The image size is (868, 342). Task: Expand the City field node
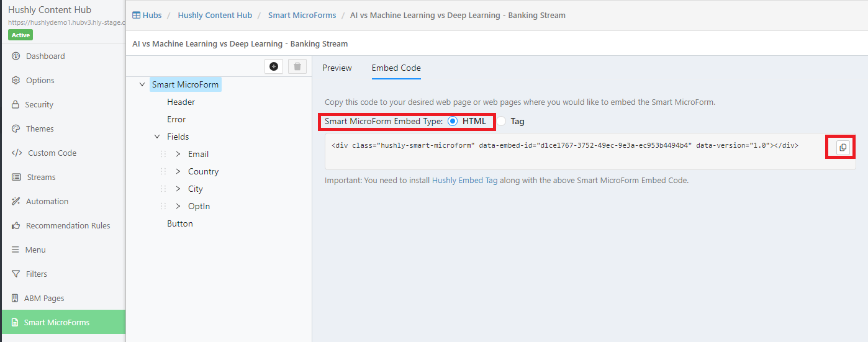178,189
